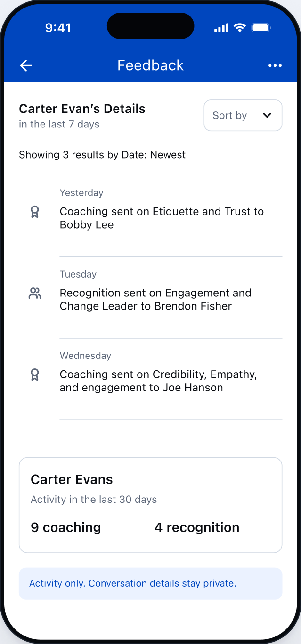Click the people icon beside Brendon Fisher recognition
The width and height of the screenshot is (301, 644).
pos(35,294)
